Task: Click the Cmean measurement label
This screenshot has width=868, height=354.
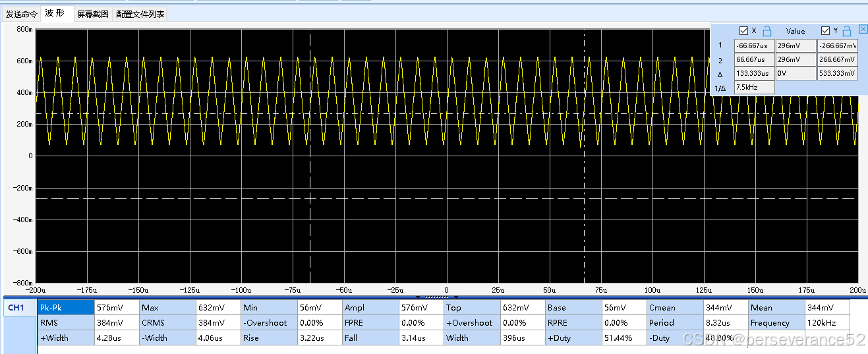Action: pyautogui.click(x=676, y=308)
